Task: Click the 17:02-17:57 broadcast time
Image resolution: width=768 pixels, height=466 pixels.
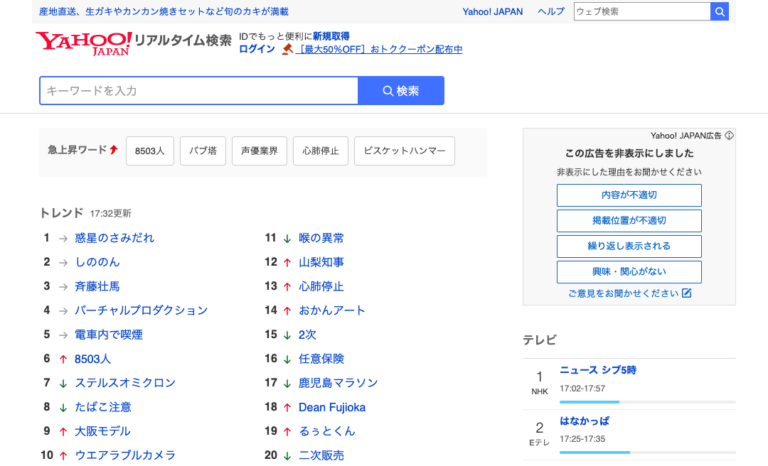Action: (x=582, y=389)
